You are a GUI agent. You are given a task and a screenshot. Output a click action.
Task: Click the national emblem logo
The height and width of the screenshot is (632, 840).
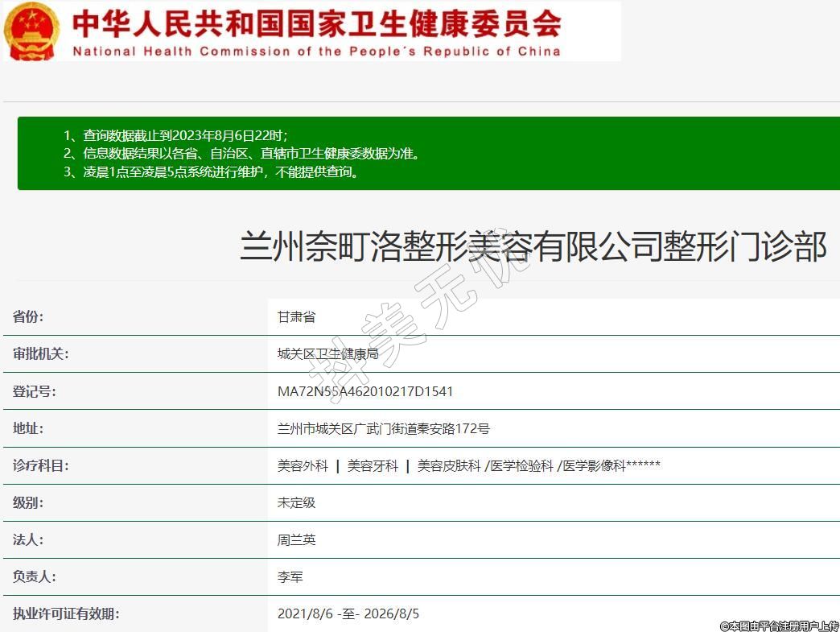click(x=32, y=31)
